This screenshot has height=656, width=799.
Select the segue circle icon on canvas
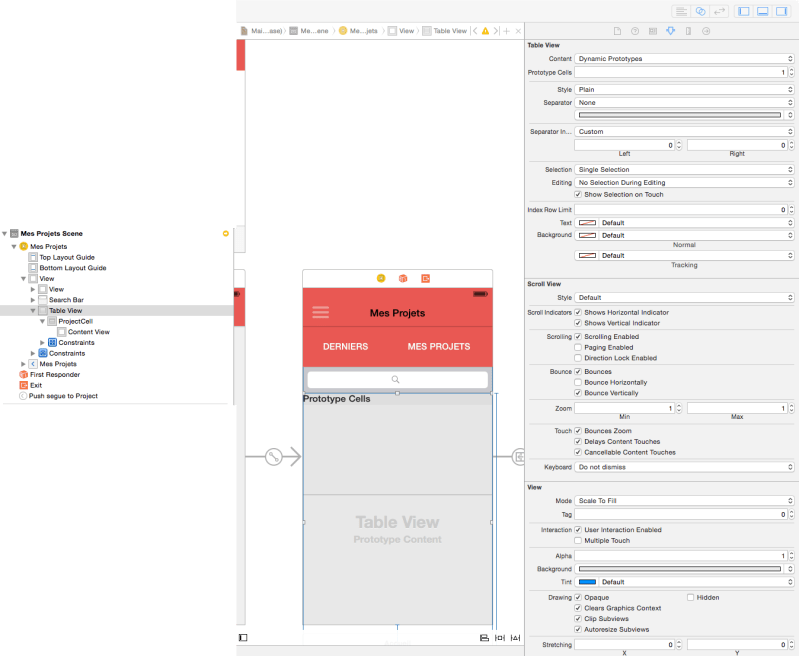(274, 456)
